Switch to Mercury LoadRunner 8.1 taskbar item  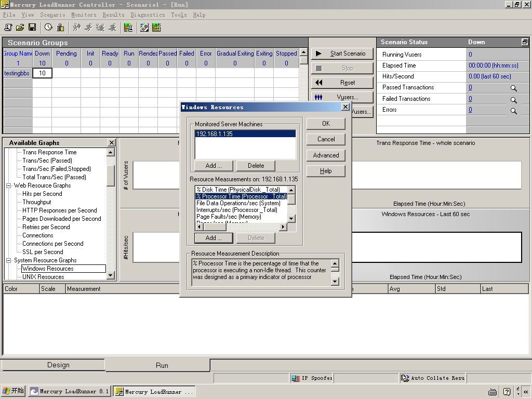point(70,391)
